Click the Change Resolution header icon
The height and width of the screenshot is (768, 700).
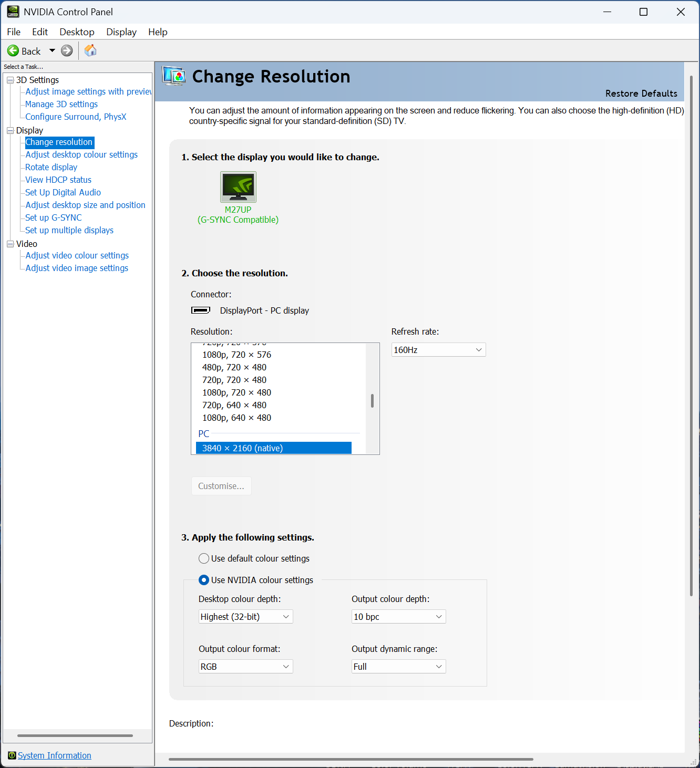point(174,77)
